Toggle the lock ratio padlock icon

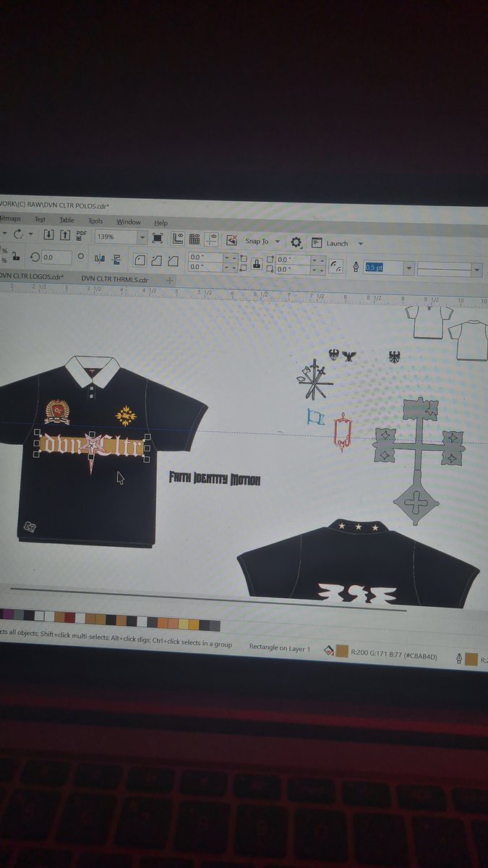pyautogui.click(x=15, y=257)
